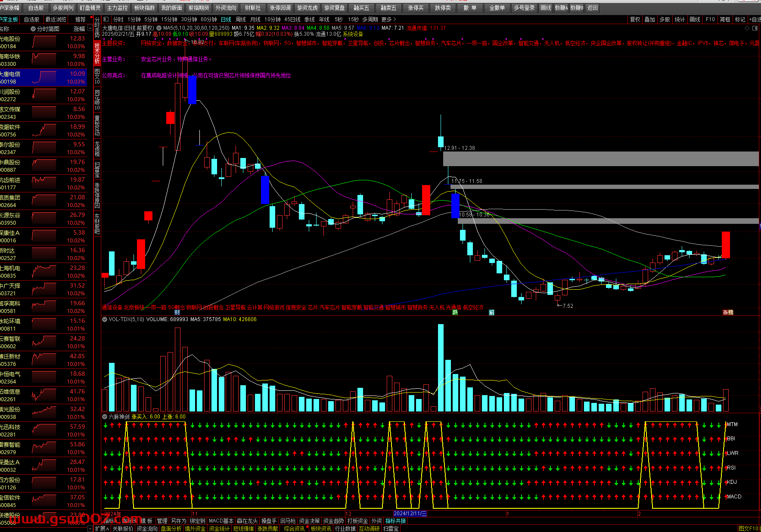Screen dimensions: 761x532
Task: Open the 互动调研 bottom tab
Action: [369, 529]
